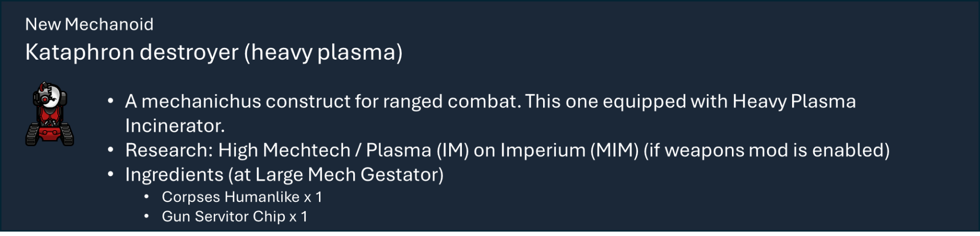The image size is (980, 236).
Task: Click the "Heavy Plasma" text in the description
Action: point(794,101)
